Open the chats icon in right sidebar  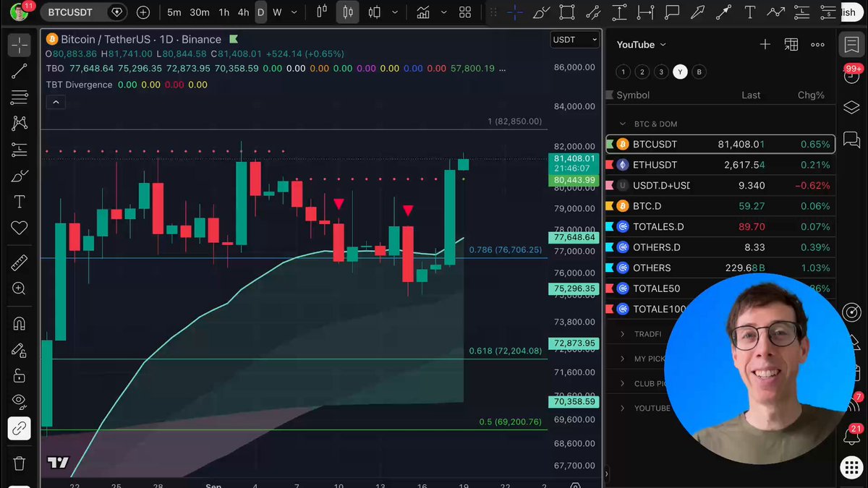pos(851,139)
